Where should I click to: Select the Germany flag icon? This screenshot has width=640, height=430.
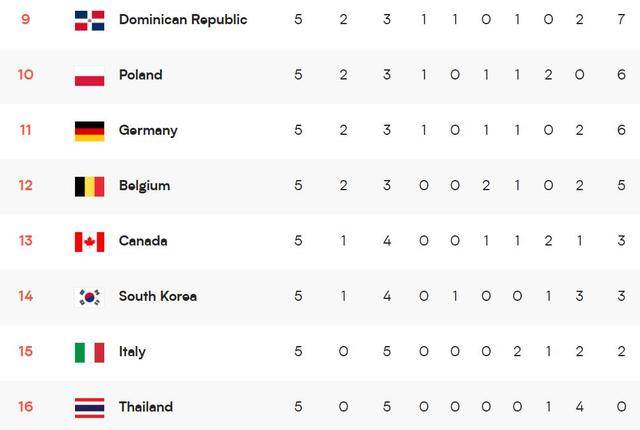[x=89, y=131]
